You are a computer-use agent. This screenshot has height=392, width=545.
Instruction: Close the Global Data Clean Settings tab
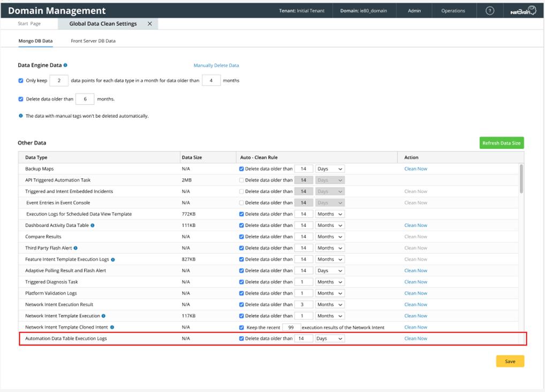[x=149, y=24]
